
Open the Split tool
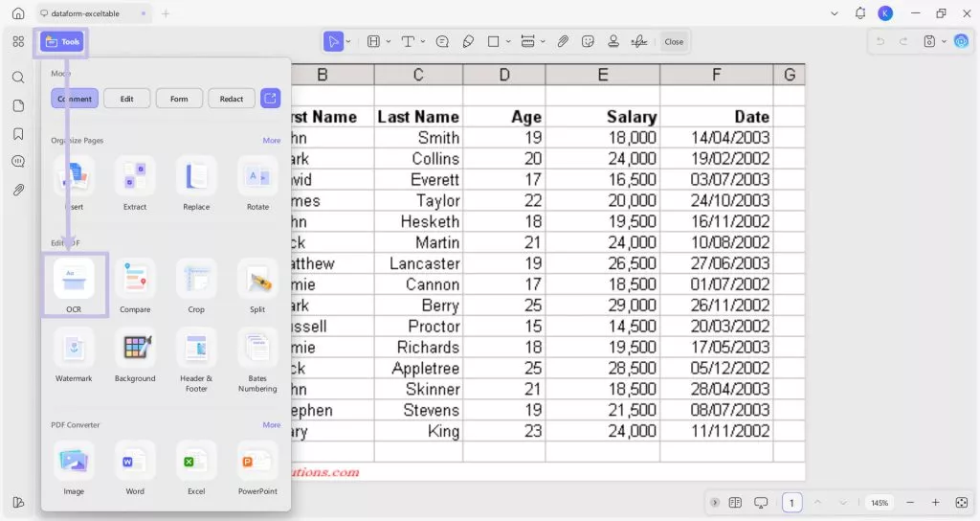[x=257, y=285]
